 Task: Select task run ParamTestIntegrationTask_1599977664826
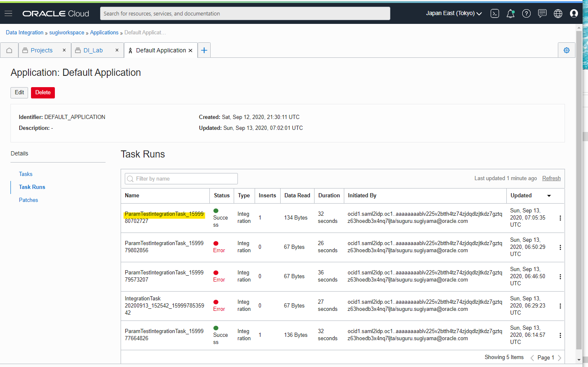164,335
